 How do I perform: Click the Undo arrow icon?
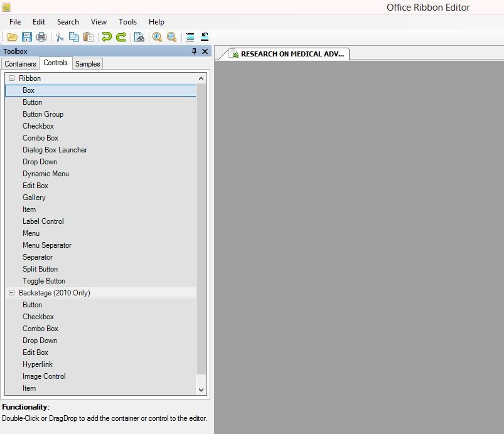[x=105, y=36]
